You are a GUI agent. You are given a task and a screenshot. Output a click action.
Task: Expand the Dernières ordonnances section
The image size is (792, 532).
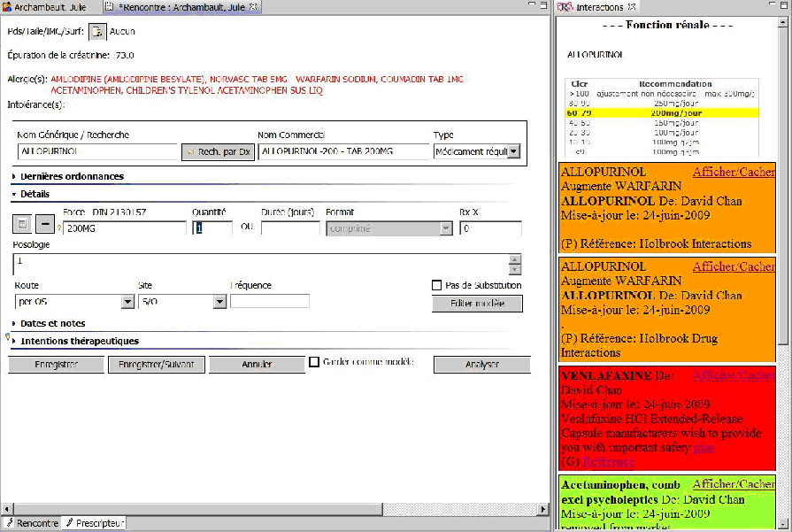pyautogui.click(x=15, y=176)
